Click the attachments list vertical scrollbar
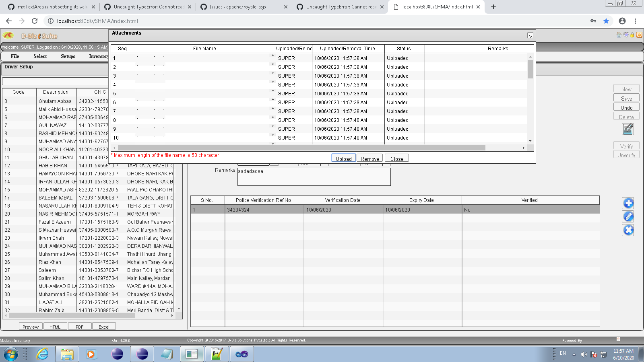This screenshot has height=362, width=644. [530, 69]
